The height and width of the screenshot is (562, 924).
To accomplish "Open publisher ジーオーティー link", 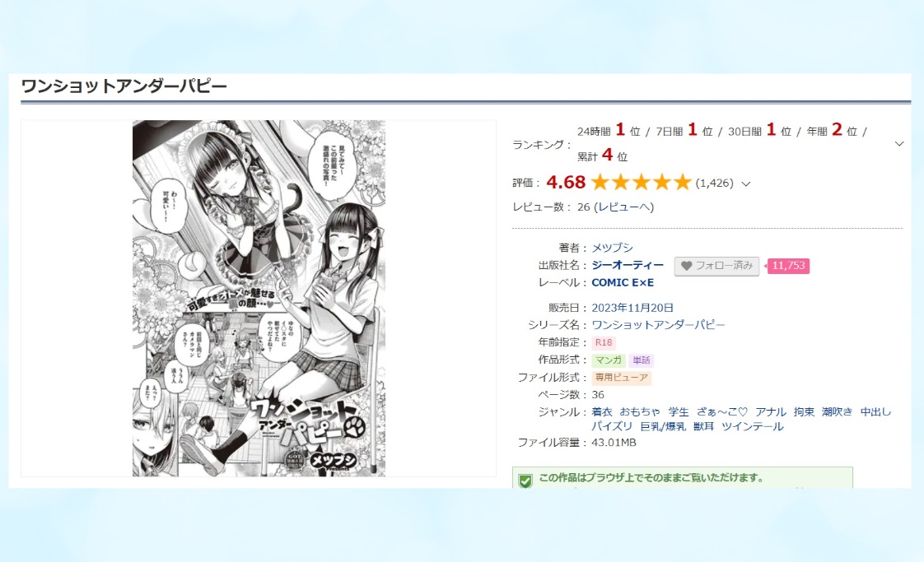I will coord(628,265).
